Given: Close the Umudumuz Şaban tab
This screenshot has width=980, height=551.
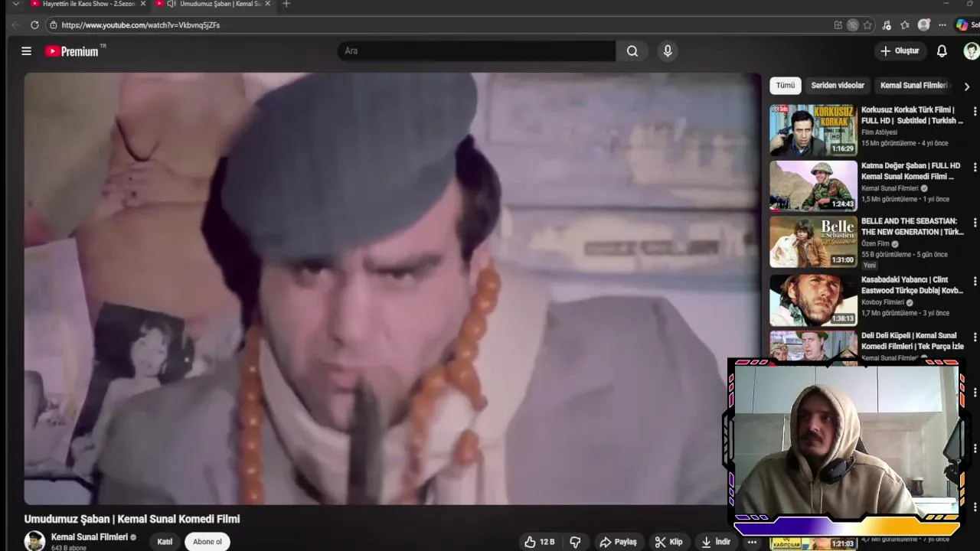Looking at the screenshot, I should pos(267,4).
